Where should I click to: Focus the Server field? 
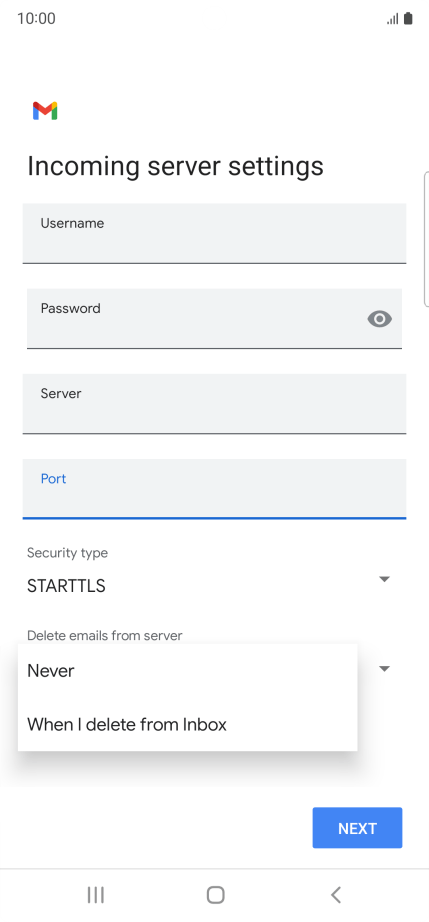(214, 404)
